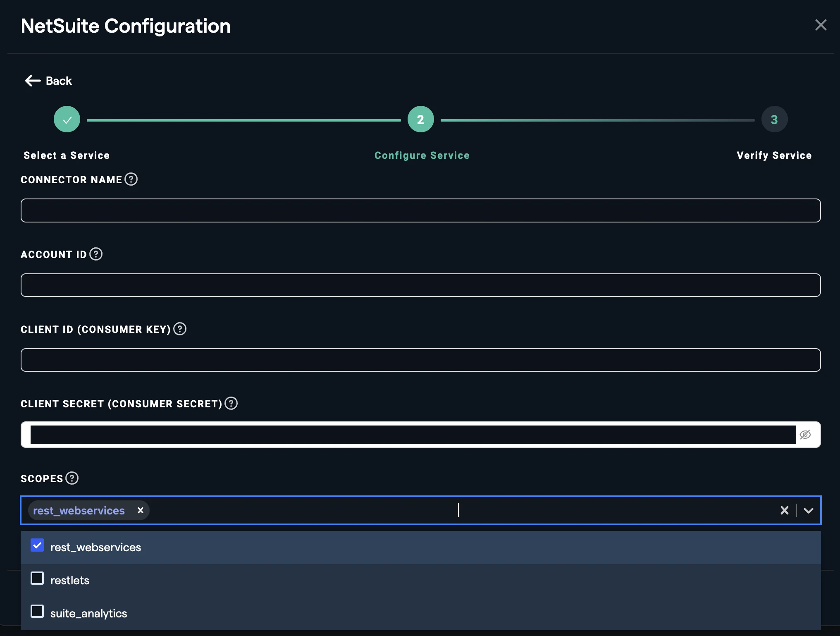Click the suite_analytics option text
Viewport: 840px width, 636px height.
point(89,614)
